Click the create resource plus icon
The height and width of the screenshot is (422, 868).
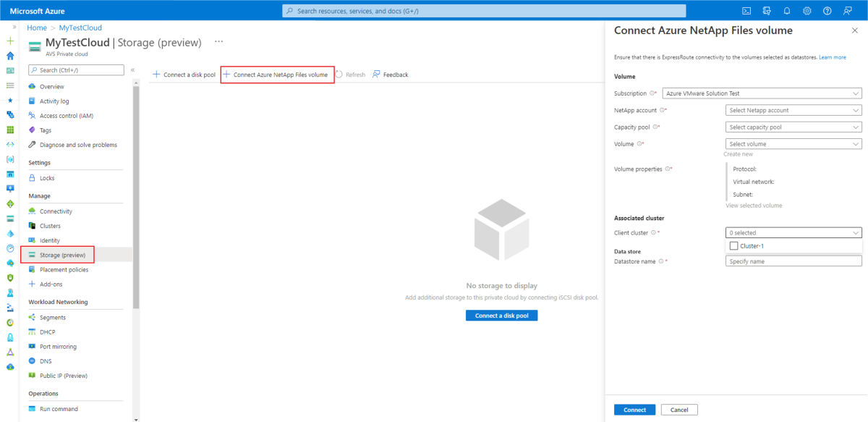coord(10,41)
